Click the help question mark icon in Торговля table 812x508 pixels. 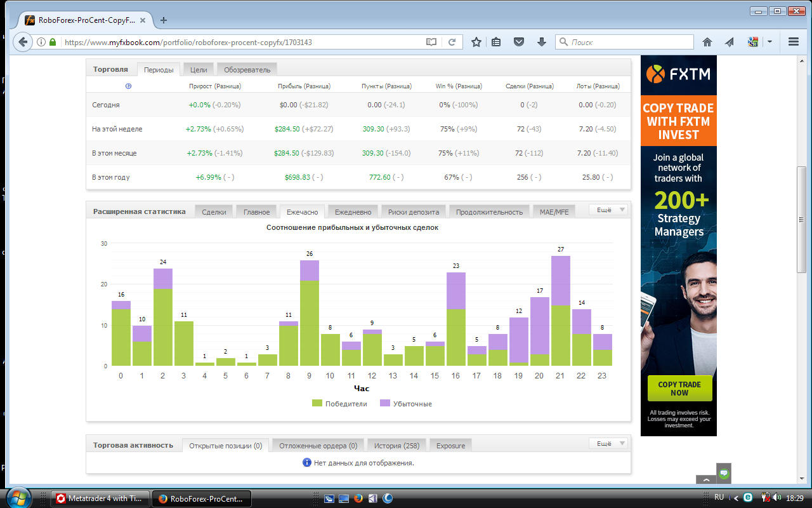(x=129, y=86)
